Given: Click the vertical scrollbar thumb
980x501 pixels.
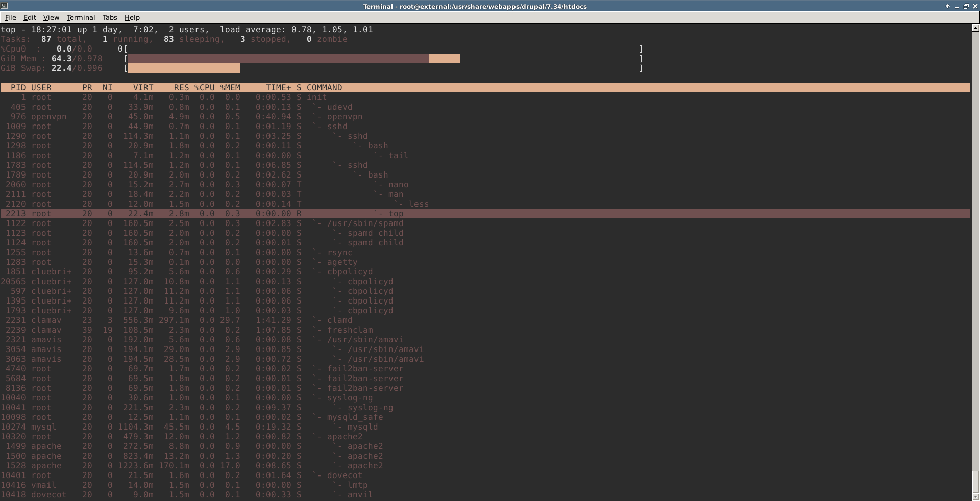Looking at the screenshot, I should coord(975,481).
